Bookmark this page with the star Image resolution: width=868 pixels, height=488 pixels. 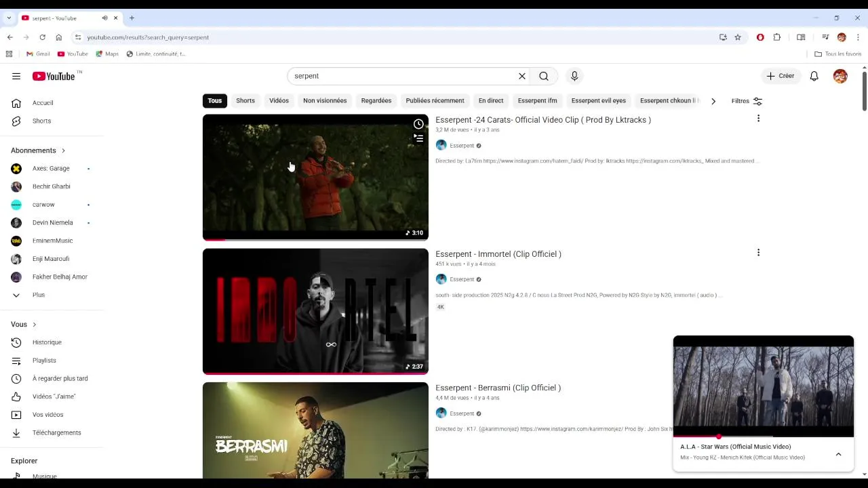(x=738, y=37)
